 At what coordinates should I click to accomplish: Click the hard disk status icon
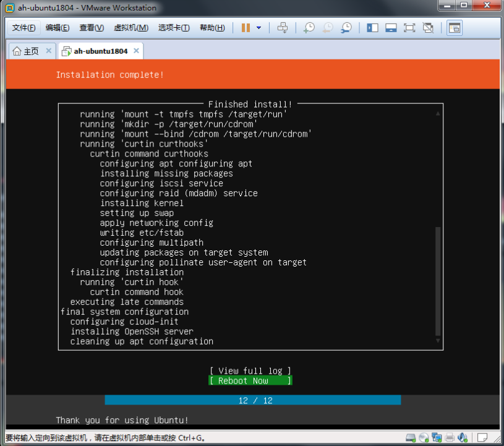[x=411, y=437]
